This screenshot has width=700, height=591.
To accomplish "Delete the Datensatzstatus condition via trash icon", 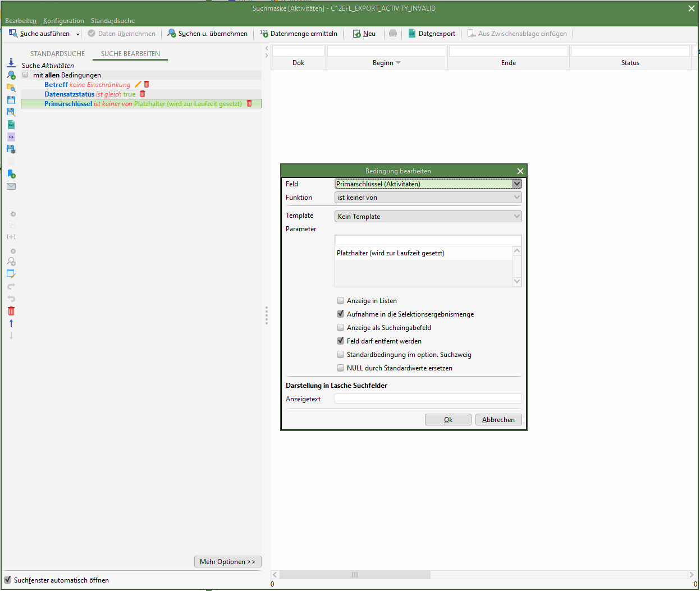I will click(143, 94).
